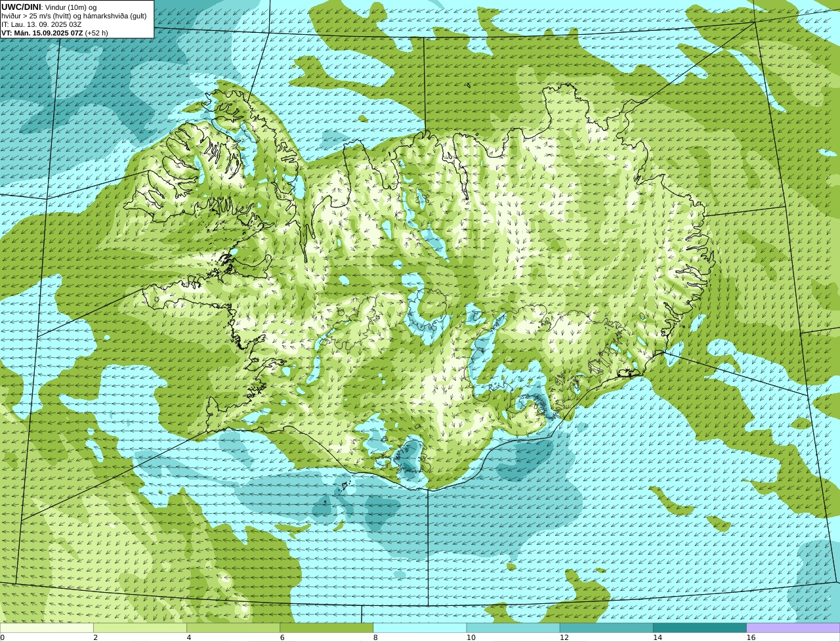The width and height of the screenshot is (840, 642).
Task: Click the lavender legend swatch above 16
Action: pyautogui.click(x=793, y=628)
